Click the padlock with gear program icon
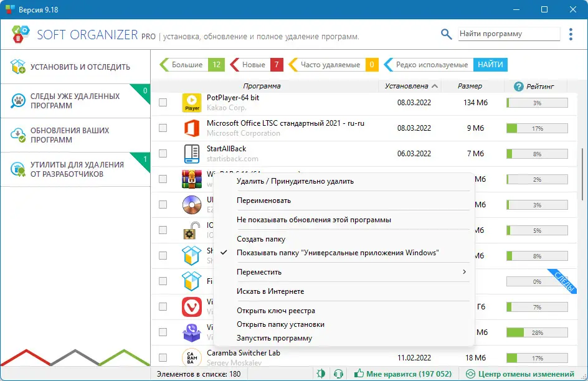The width and height of the screenshot is (588, 381). pos(192,230)
